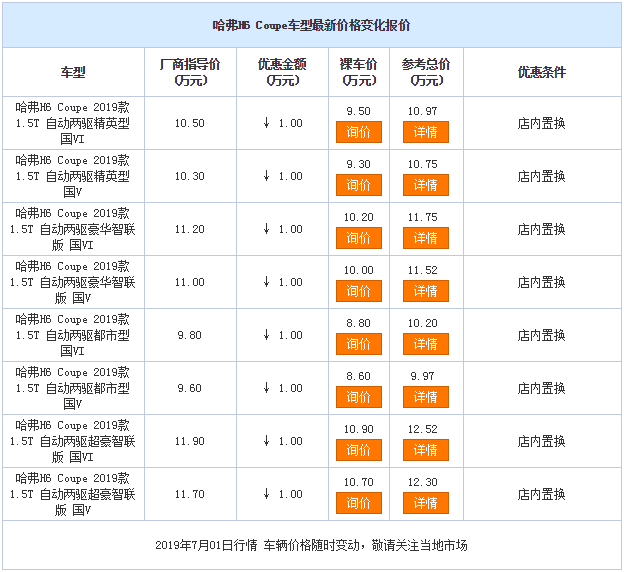Click discount ↓1.00 in the 11.70 row
This screenshot has width=624, height=572.
[283, 494]
